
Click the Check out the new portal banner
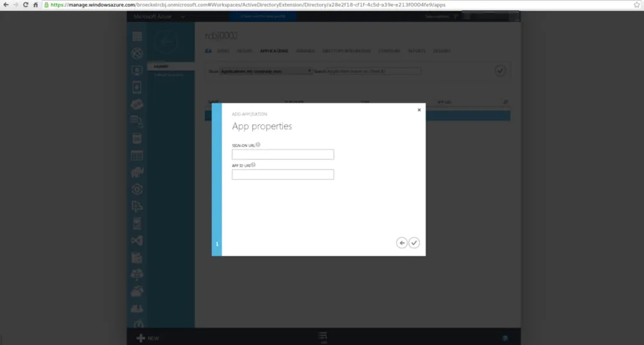click(x=263, y=17)
